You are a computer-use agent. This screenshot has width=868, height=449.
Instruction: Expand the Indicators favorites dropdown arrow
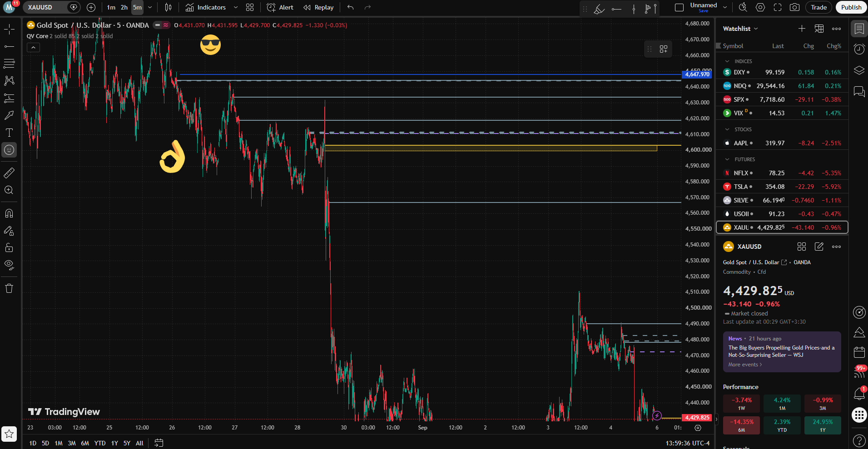(x=236, y=7)
